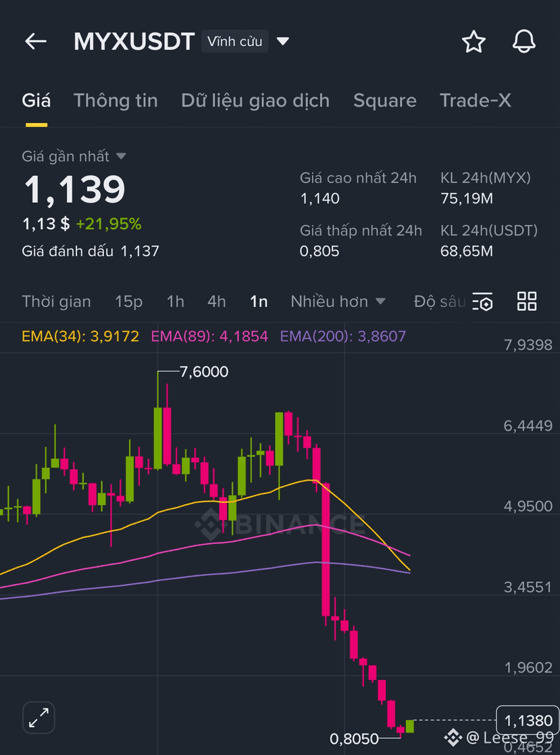Tap the EMA(34): 3,9172 indicator label
This screenshot has height=755, width=560.
[x=80, y=336]
